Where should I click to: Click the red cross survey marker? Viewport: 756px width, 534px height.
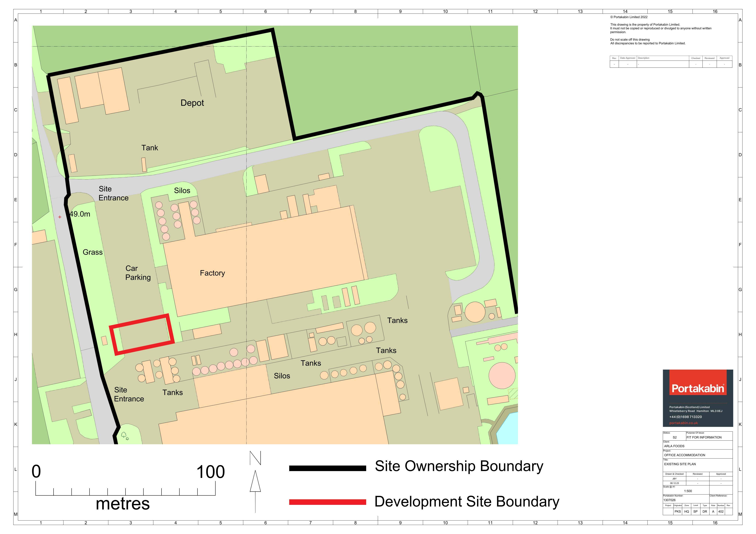pyautogui.click(x=60, y=217)
